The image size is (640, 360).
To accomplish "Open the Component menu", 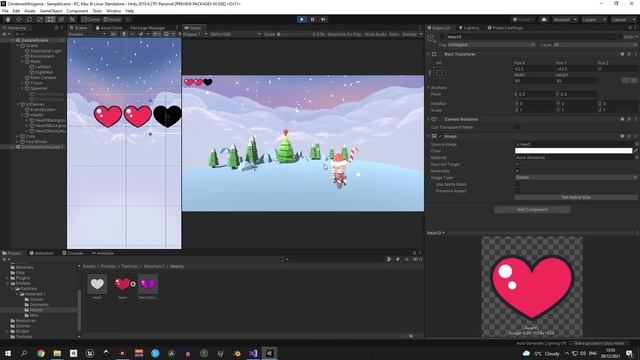I will point(77,11).
